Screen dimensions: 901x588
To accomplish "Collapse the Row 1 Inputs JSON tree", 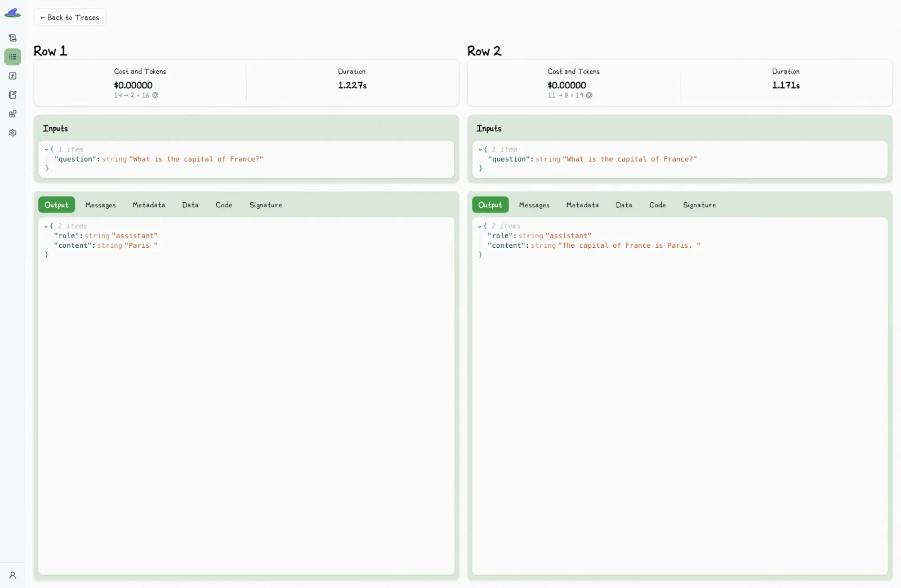I will point(46,150).
